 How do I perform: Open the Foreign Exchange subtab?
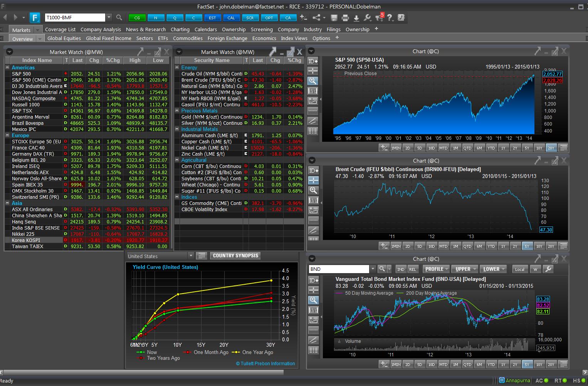tap(227, 38)
